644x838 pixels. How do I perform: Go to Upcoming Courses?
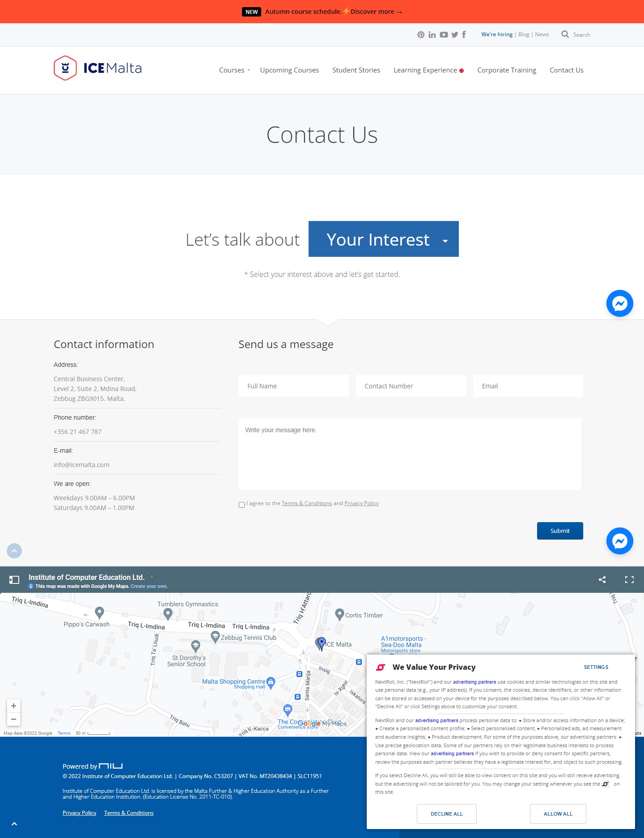(x=289, y=70)
